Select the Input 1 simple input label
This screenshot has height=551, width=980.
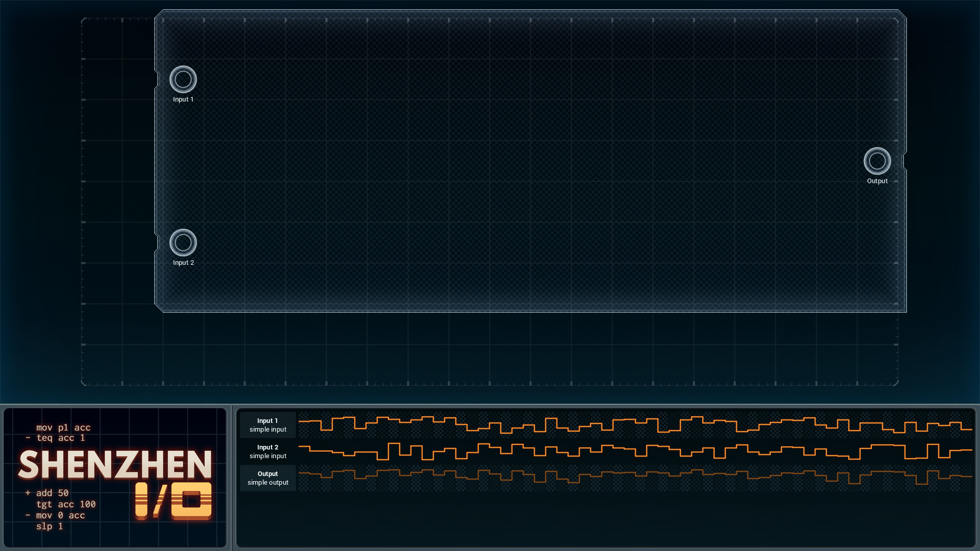(268, 425)
